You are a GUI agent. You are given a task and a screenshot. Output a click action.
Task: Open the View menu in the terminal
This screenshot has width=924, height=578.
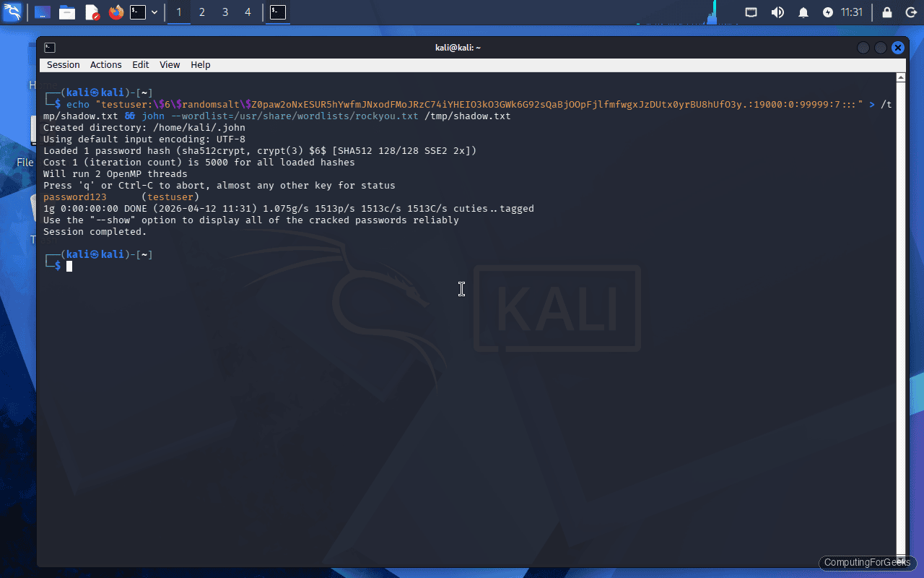pyautogui.click(x=170, y=65)
